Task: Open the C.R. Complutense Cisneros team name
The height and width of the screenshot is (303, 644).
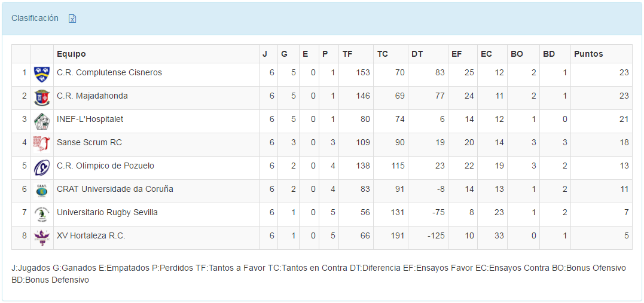Action: point(109,72)
